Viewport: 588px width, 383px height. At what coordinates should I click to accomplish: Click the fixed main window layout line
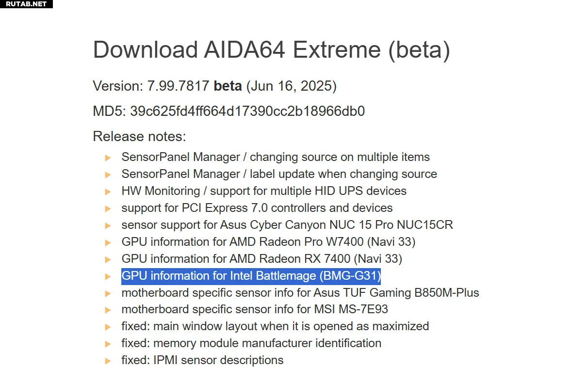275,326
